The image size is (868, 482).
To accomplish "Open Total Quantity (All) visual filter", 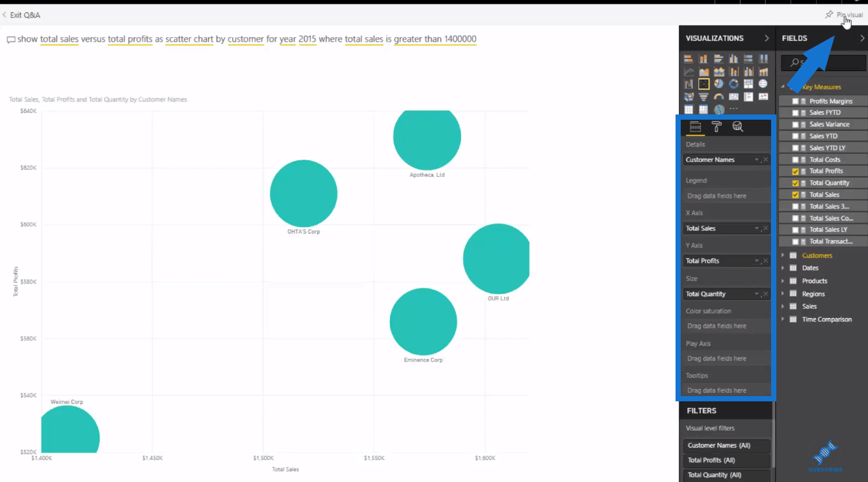I will click(726, 475).
